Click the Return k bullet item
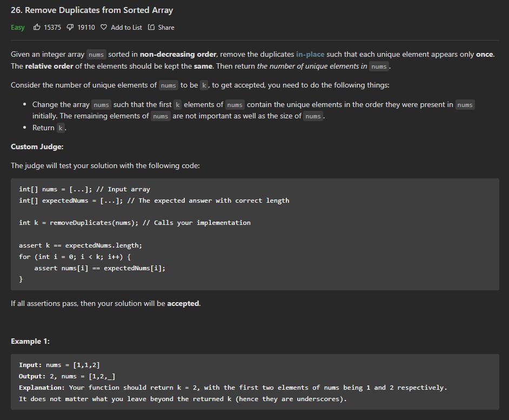 tap(49, 128)
